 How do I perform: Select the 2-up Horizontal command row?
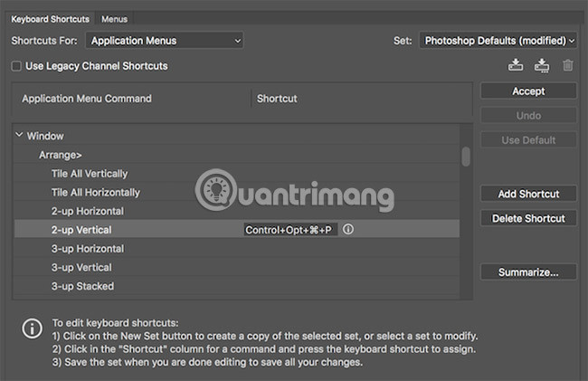(88, 211)
